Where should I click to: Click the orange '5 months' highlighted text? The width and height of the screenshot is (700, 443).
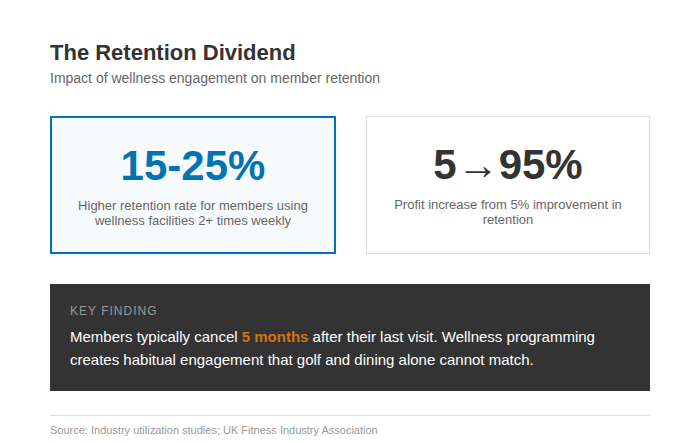[275, 337]
